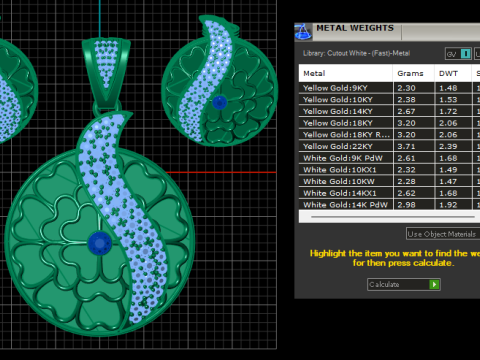Click the Metal Weights scale icon

click(x=303, y=32)
